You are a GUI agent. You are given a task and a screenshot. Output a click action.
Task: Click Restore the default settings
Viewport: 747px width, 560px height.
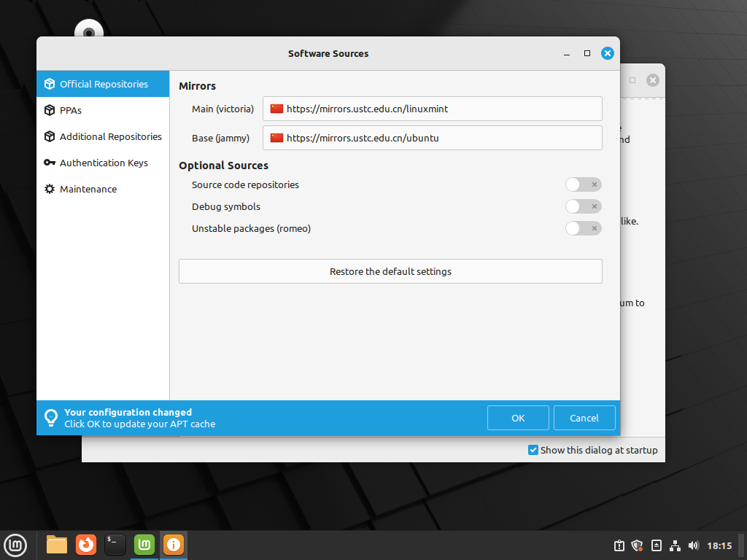point(390,271)
